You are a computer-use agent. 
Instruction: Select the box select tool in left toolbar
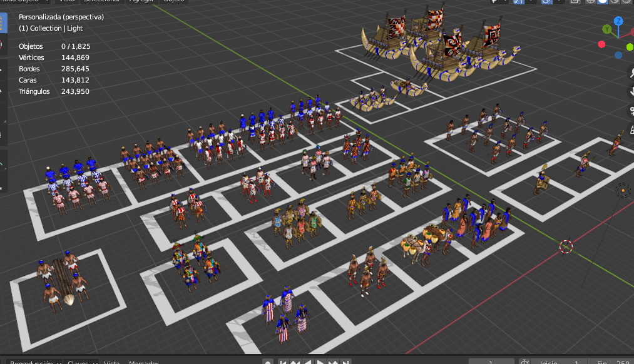(x=3, y=23)
